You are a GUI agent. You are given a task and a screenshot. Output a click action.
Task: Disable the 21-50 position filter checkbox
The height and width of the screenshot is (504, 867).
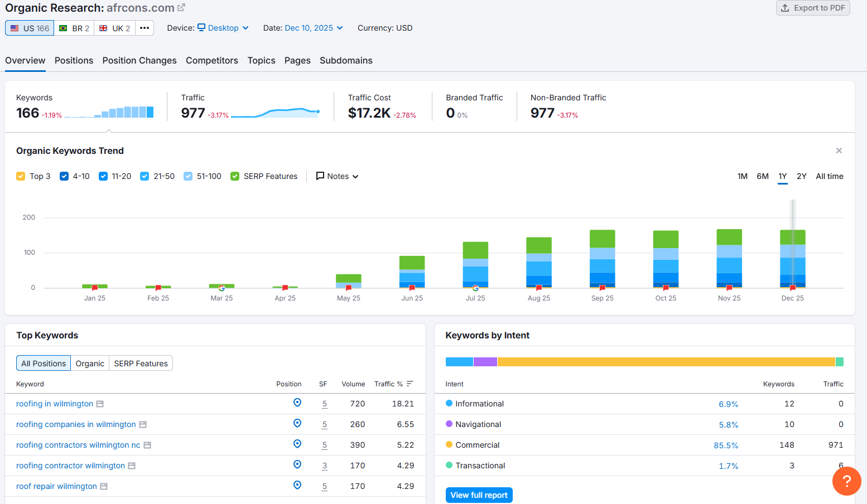click(145, 176)
